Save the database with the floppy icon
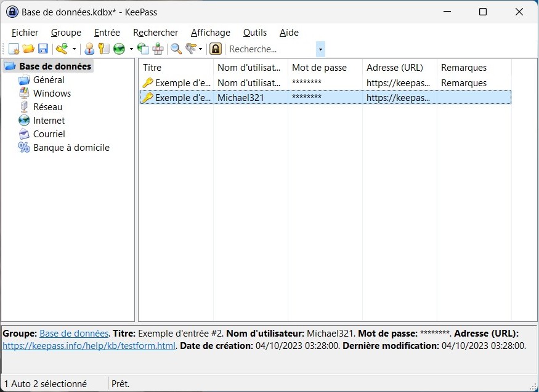Image resolution: width=539 pixels, height=392 pixels. click(43, 49)
